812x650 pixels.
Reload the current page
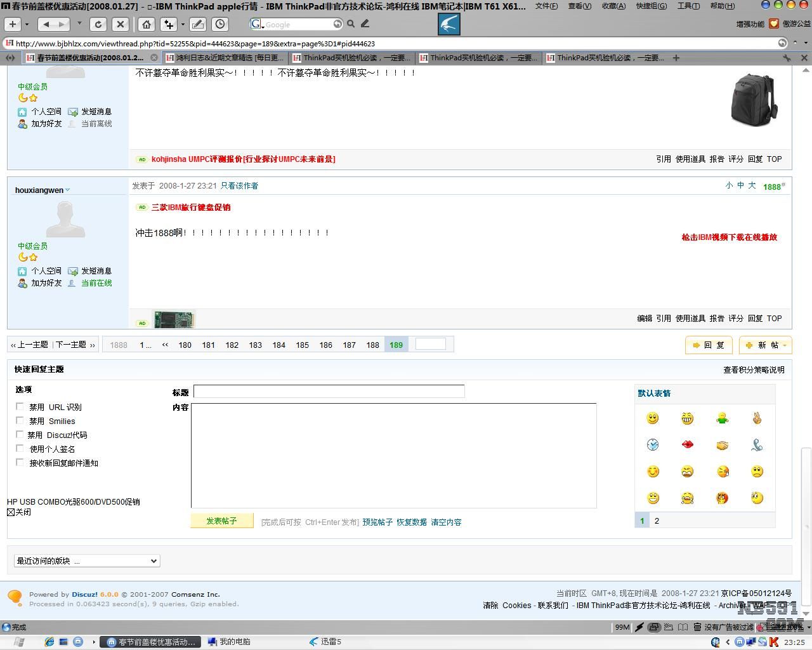98,24
